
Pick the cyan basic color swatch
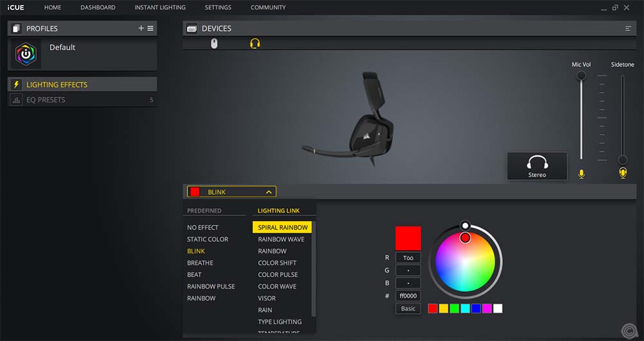point(465,309)
